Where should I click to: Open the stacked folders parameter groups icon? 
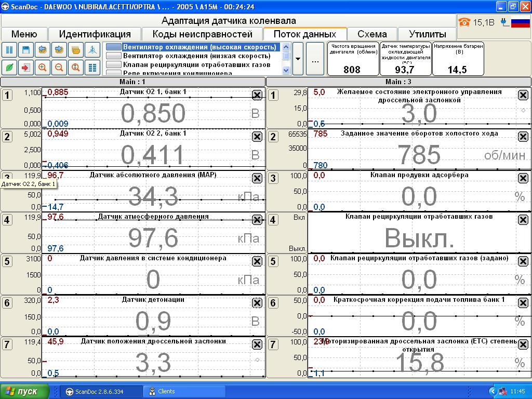click(76, 50)
